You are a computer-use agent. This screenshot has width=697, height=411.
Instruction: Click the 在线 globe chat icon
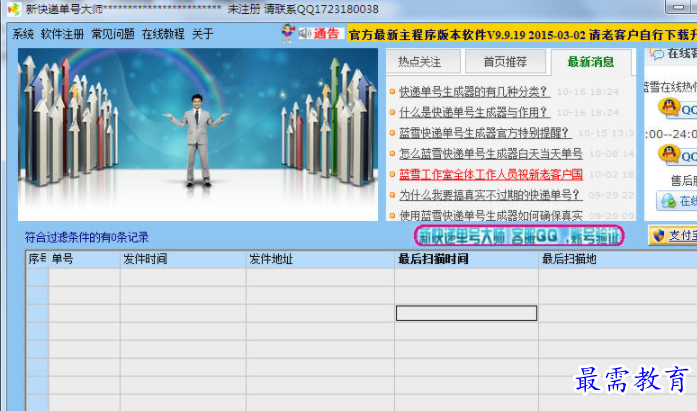[668, 201]
